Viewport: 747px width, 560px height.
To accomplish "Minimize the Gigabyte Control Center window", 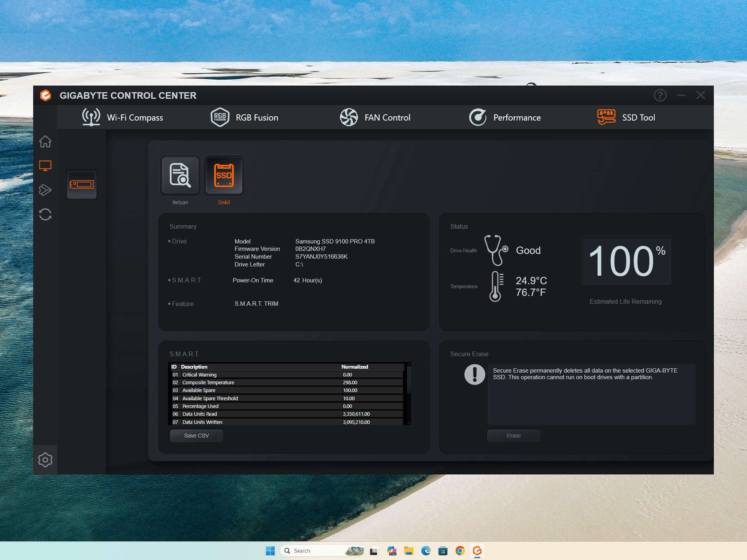I will pyautogui.click(x=681, y=96).
